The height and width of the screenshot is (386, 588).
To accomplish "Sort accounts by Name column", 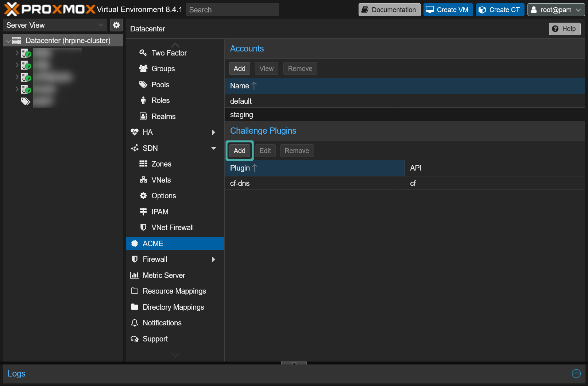I will pyautogui.click(x=405, y=86).
